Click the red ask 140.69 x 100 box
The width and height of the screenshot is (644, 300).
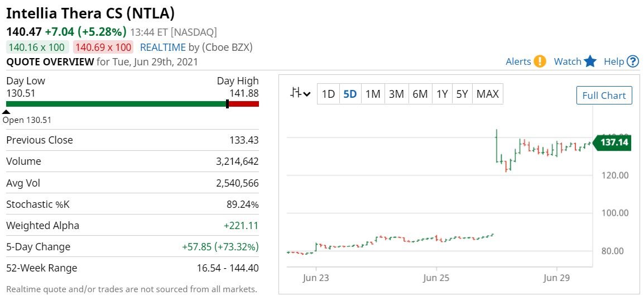103,47
